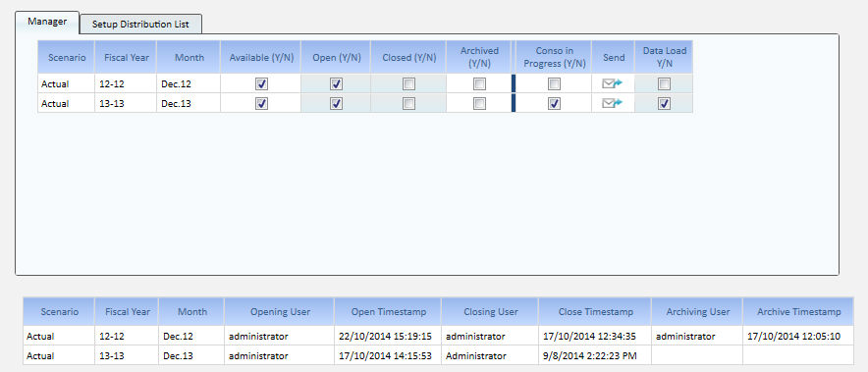Uncheck Available for the Dec.13 row
The width and height of the screenshot is (868, 372).
pos(262,103)
